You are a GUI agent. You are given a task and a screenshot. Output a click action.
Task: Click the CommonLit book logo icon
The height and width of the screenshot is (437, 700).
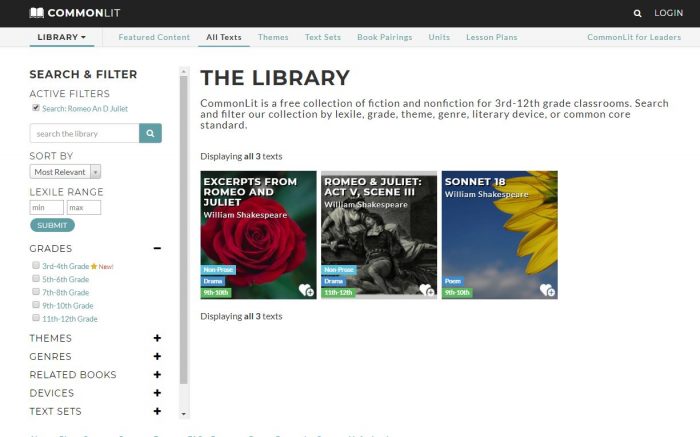[x=37, y=13]
